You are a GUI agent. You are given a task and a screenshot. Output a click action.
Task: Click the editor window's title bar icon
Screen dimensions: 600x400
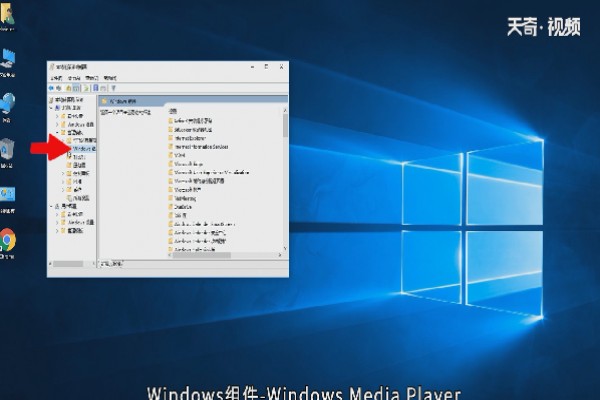52,67
